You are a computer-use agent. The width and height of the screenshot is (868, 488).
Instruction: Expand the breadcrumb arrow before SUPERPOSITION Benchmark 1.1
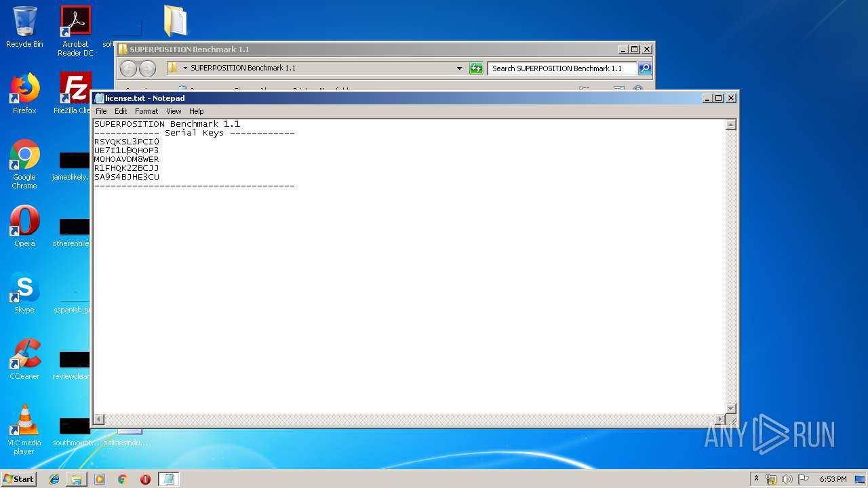tap(185, 68)
